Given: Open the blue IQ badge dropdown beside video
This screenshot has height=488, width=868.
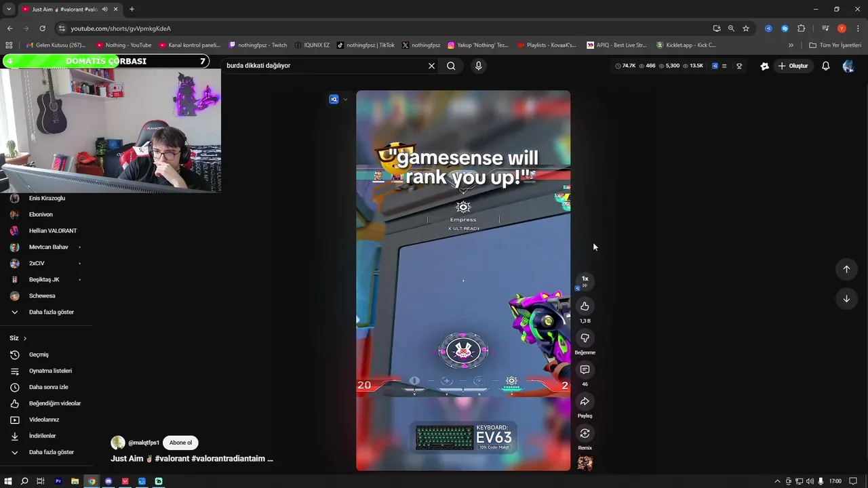Looking at the screenshot, I should tap(338, 99).
